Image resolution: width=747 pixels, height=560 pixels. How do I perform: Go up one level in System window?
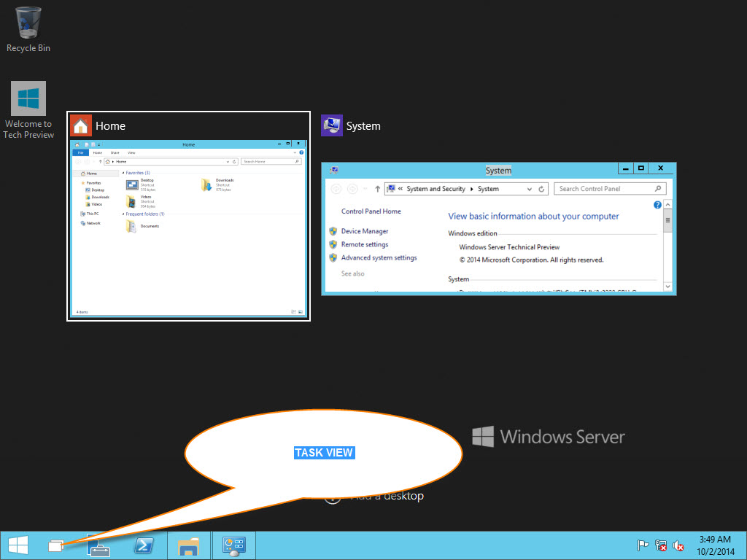click(377, 189)
